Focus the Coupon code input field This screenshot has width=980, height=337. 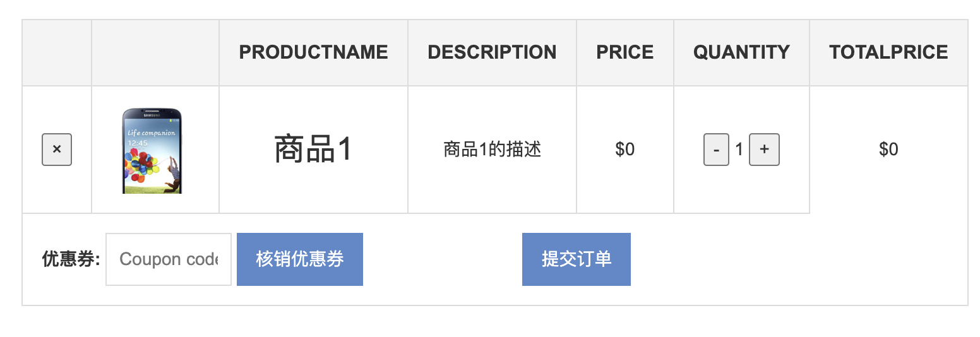168,259
